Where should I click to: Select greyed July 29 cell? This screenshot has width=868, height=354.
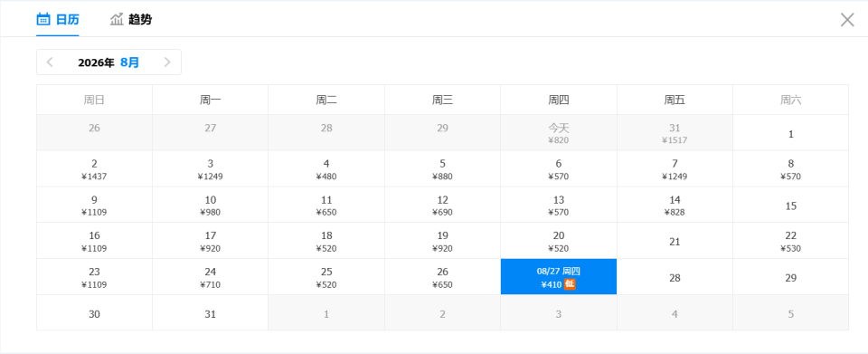[x=442, y=132]
